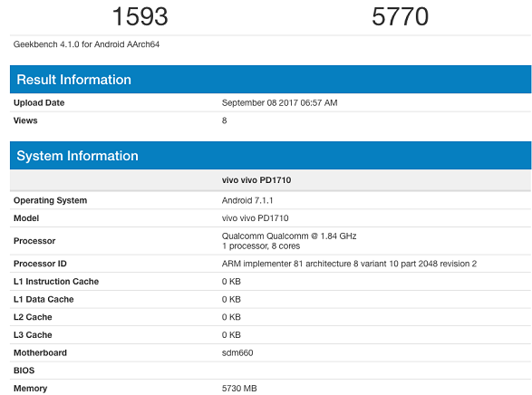Click the Android 7.1.1 operating system value
The image size is (532, 395).
coord(247,200)
